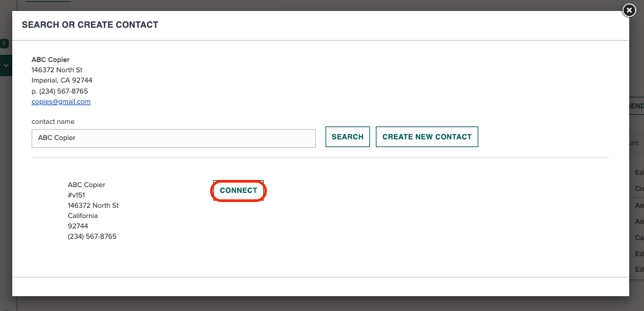Choose the 'Ad' entry just below 'Cre'
This screenshot has height=311, width=644.
(639, 205)
